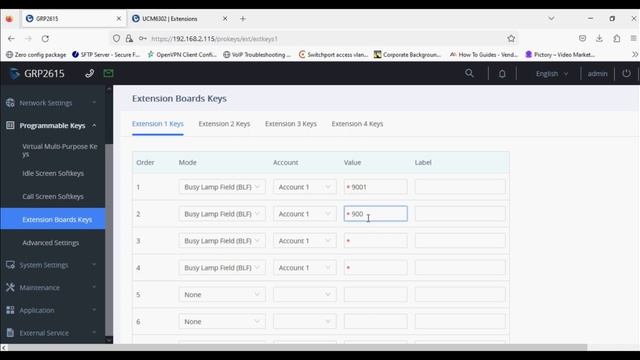Click the power logout icon

click(x=626, y=73)
